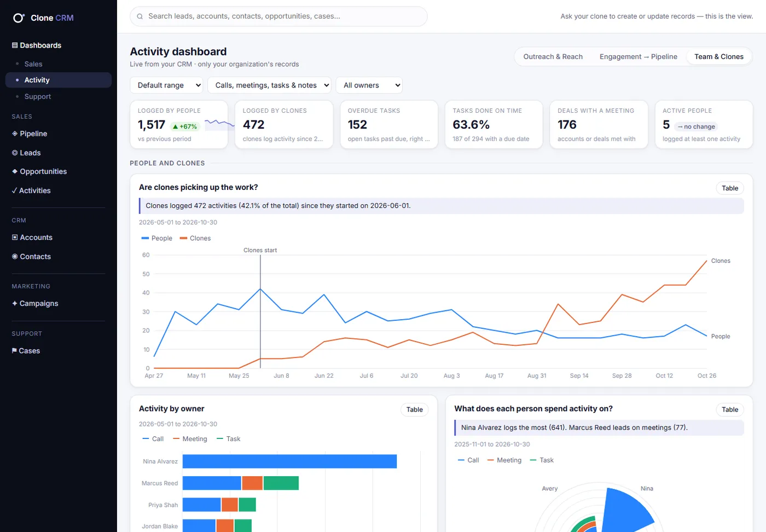
Task: Toggle the People series in line chart legend
Action: click(x=157, y=238)
